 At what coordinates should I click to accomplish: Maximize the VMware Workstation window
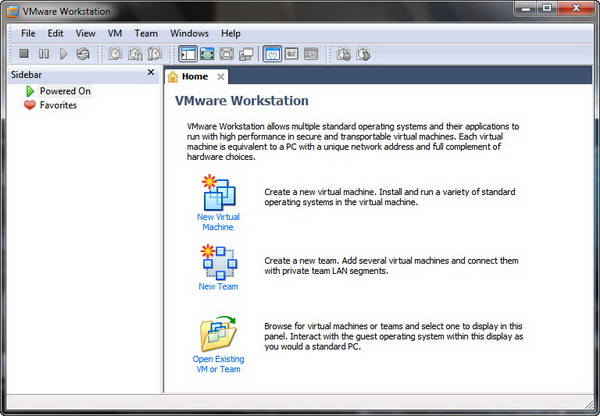[x=547, y=8]
